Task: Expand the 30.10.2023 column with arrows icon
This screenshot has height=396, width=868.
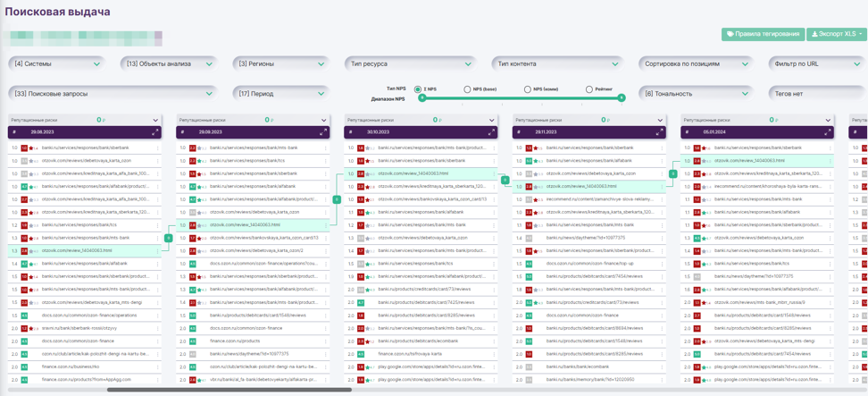Action: [x=491, y=132]
